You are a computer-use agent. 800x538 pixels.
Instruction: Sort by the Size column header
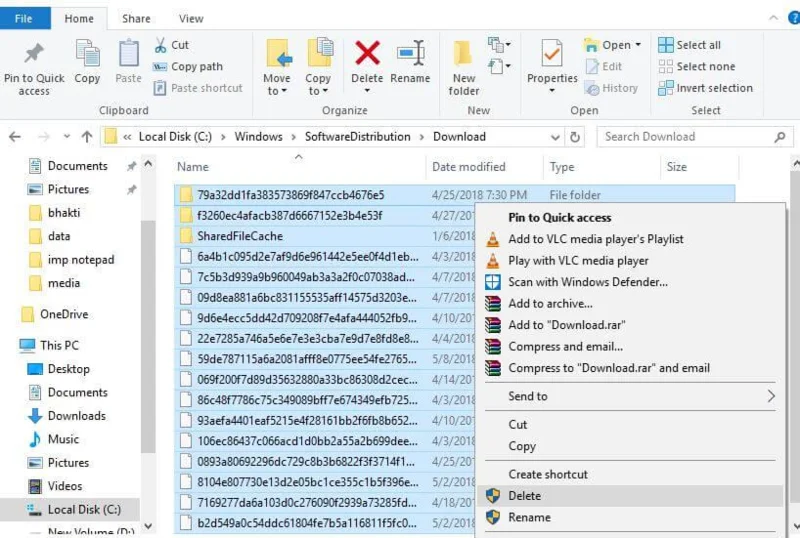(x=699, y=167)
